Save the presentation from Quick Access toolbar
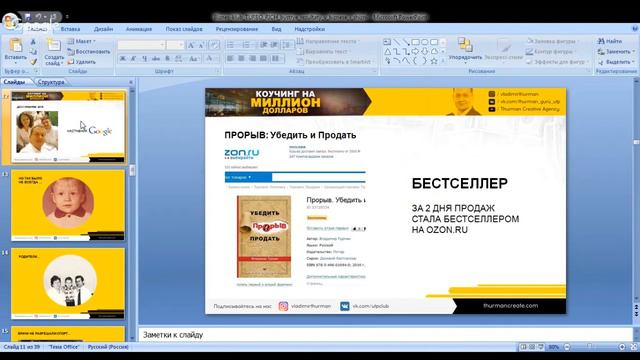The image size is (640, 360). 28,17
